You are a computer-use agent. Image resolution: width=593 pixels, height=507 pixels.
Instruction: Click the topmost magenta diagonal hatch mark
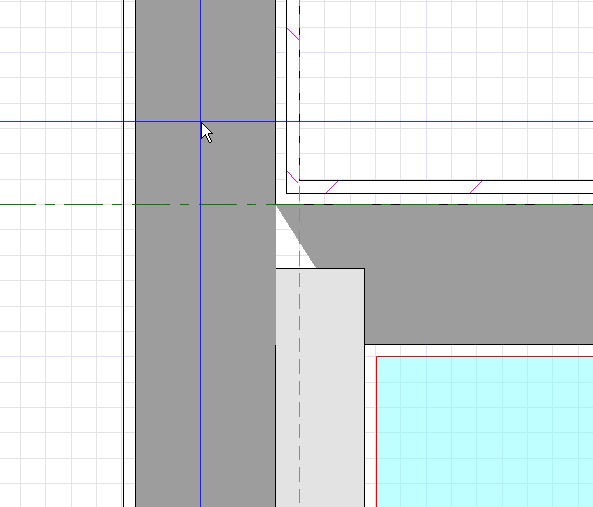(x=293, y=34)
